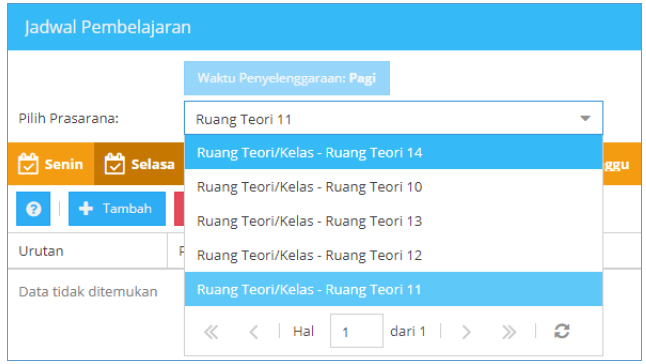The image size is (646, 364).
Task: Choose Ruang Teori 14 from the list
Action: tap(393, 152)
